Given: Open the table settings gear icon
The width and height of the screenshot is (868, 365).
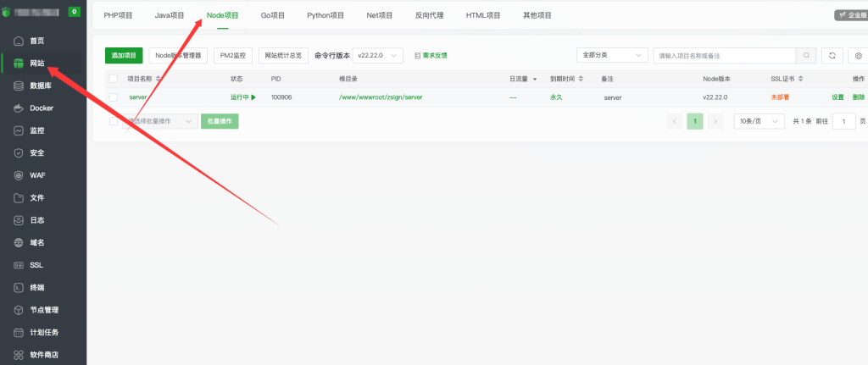Looking at the screenshot, I should [x=859, y=55].
